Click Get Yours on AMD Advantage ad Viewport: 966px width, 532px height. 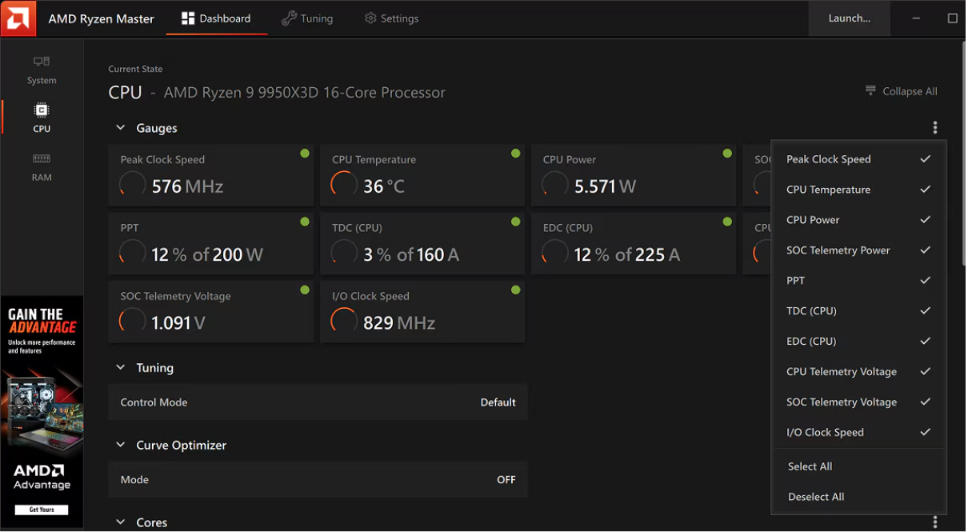pyautogui.click(x=41, y=510)
